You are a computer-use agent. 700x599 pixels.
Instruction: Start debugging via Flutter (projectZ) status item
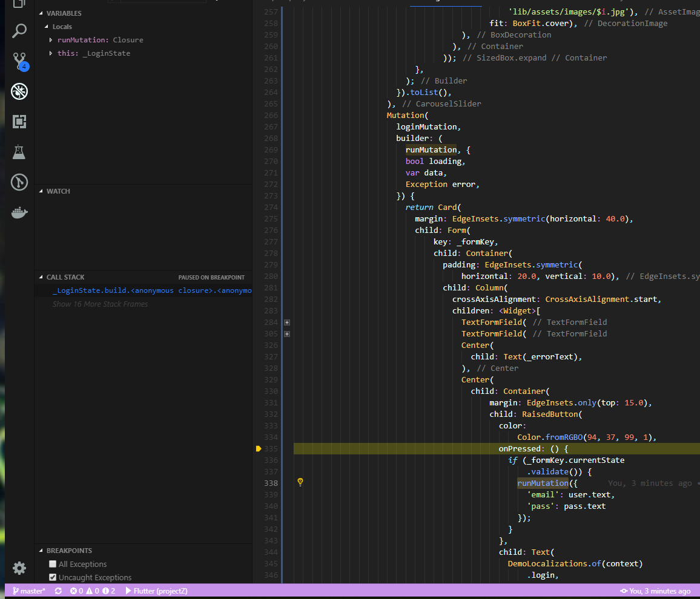point(156,591)
